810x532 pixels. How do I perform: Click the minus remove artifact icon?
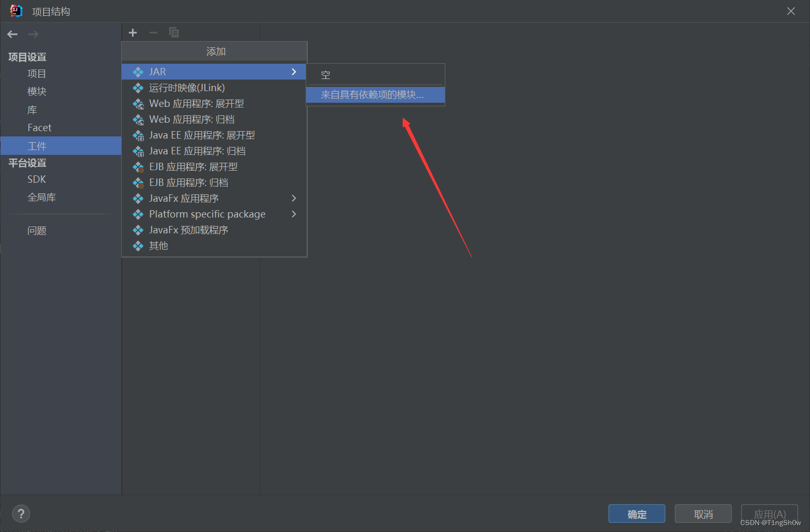[153, 33]
